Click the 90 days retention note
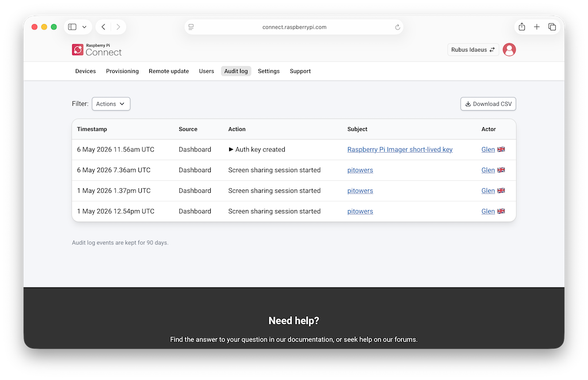The image size is (588, 380). [120, 243]
